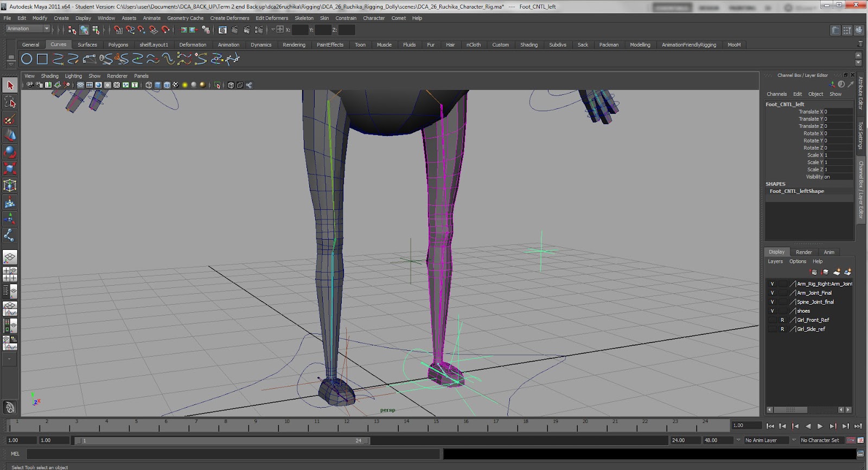868x470 pixels.
Task: Click the Auto Keyframe toggle button
Action: tap(851, 440)
